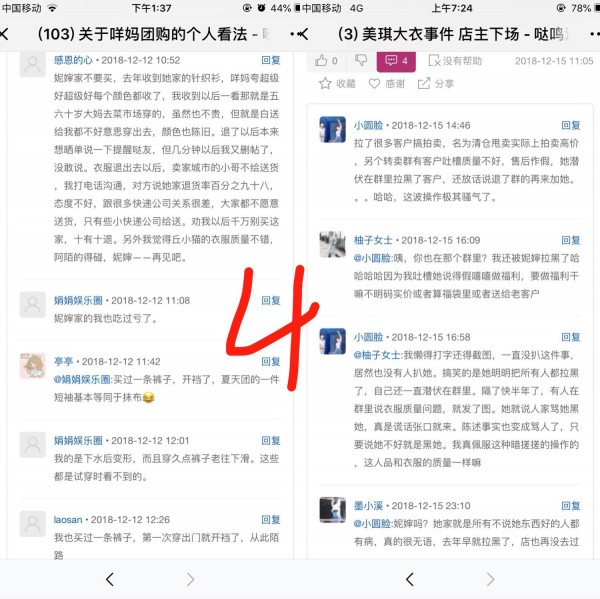Go back in left browser bottom bar
600x599 pixels.
(x=110, y=579)
